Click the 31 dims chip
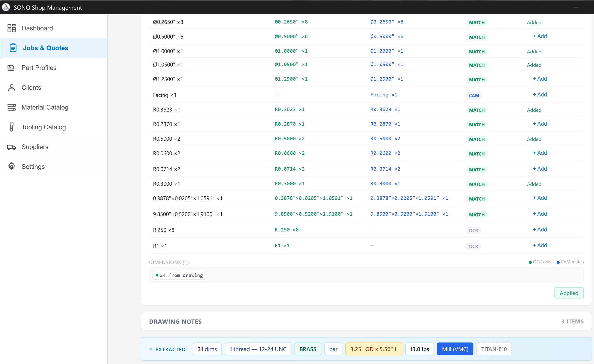 tap(207, 349)
